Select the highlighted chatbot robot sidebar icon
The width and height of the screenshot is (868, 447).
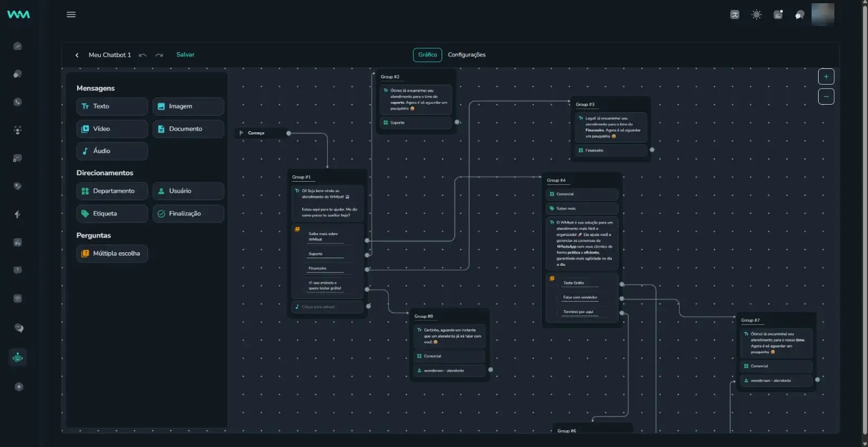tap(18, 357)
